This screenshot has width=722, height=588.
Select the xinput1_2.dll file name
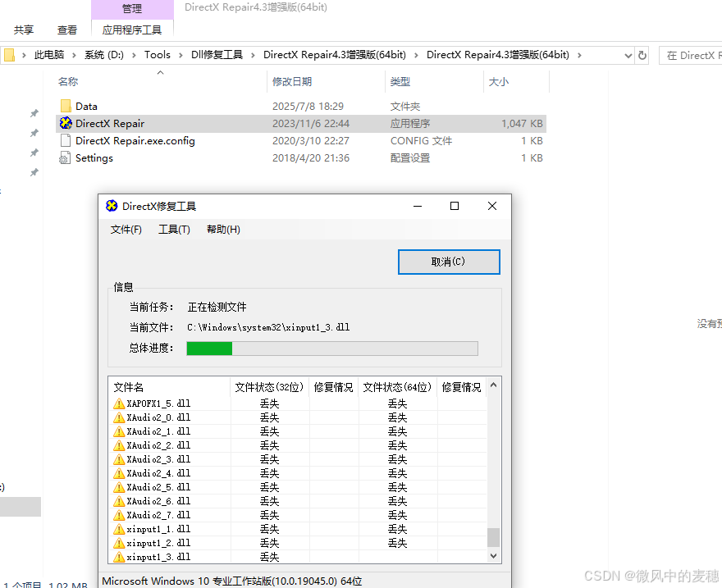tap(158, 544)
